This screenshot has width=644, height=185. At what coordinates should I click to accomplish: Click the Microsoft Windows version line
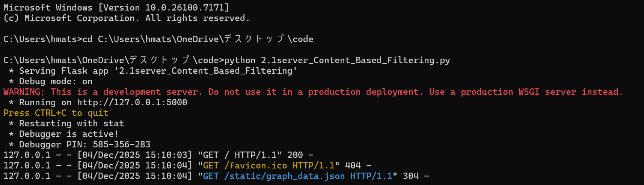point(116,8)
